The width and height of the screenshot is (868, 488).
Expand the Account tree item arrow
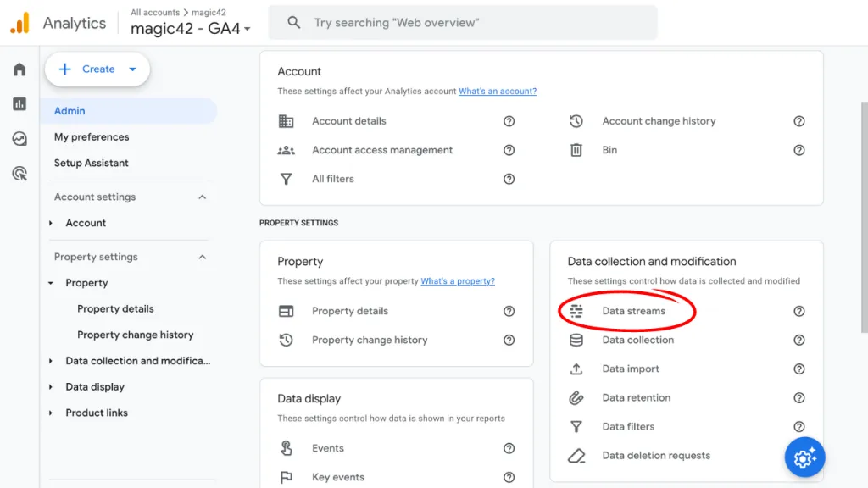pyautogui.click(x=50, y=223)
